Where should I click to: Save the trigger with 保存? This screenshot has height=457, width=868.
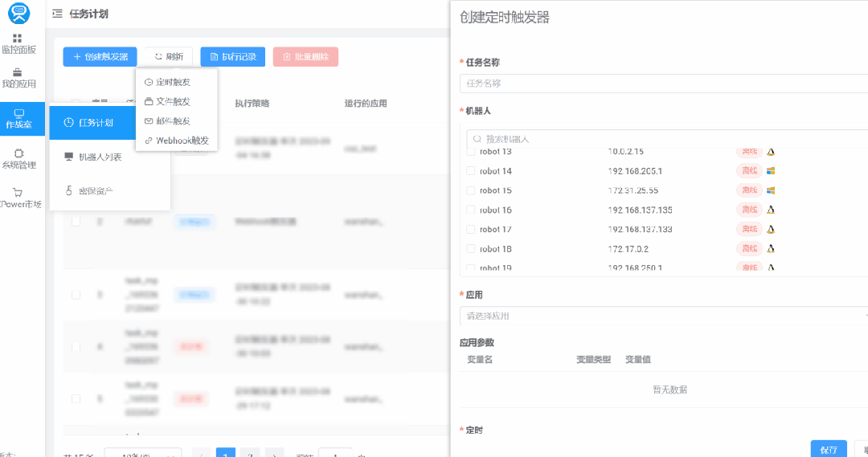[x=829, y=449]
